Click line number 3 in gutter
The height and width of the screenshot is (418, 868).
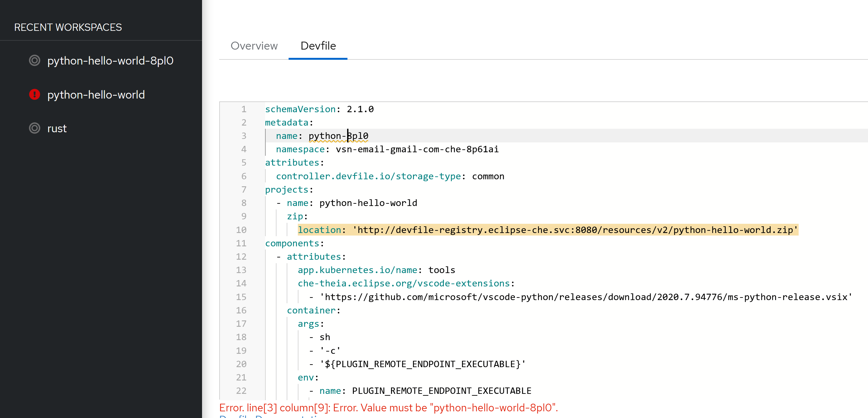point(244,136)
